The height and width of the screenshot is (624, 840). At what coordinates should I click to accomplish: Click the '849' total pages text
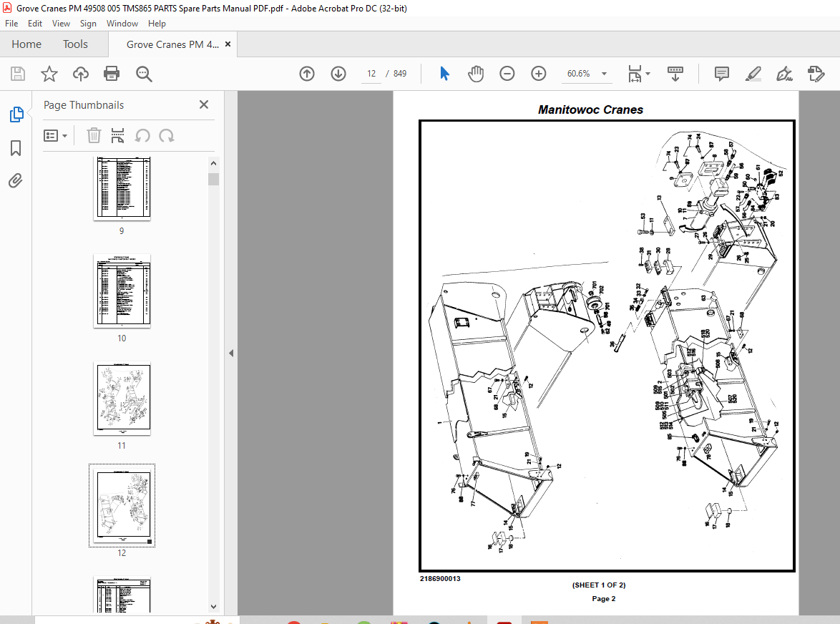coord(400,74)
